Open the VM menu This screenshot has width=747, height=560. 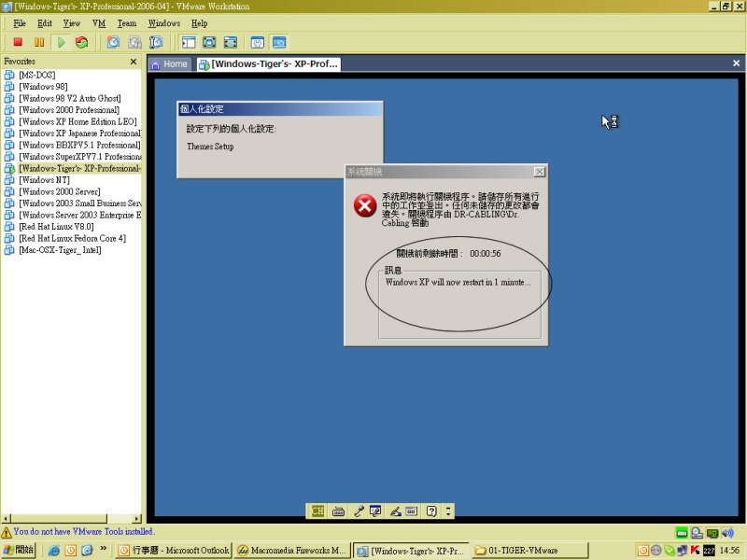click(x=99, y=23)
